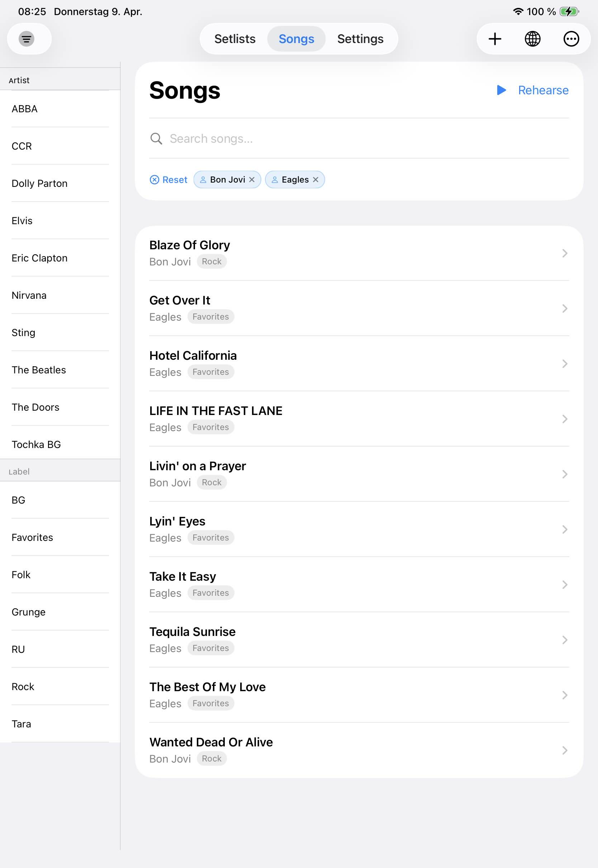The height and width of the screenshot is (868, 598).
Task: Filter by artist Sting
Action: (60, 332)
